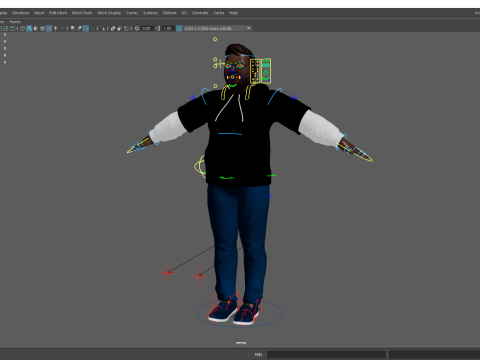
Task: Select the yellow hip circle control
Action: tap(200, 167)
